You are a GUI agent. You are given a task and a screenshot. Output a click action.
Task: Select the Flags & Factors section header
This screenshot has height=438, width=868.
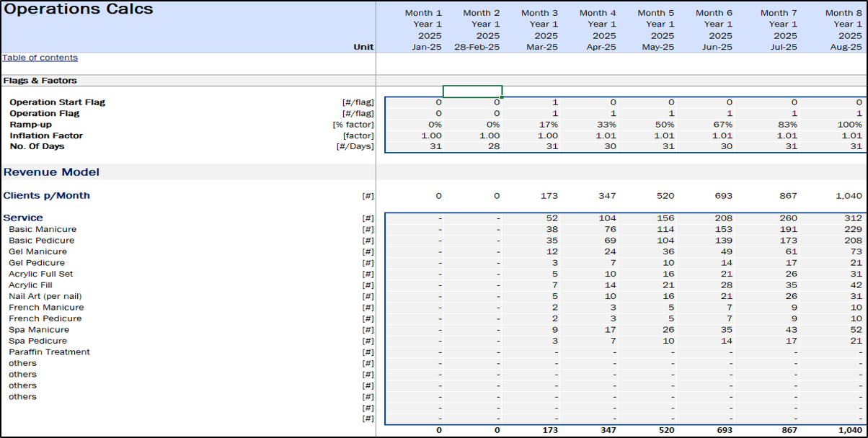pos(40,81)
